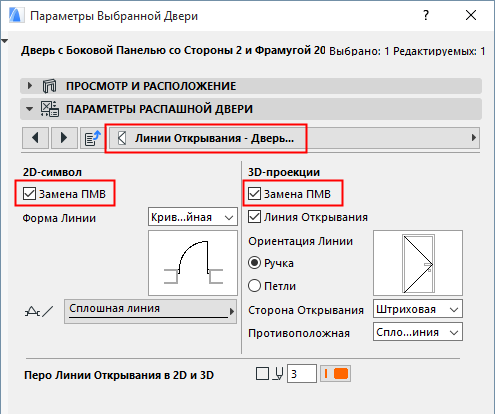Click the arrow at right of page selector bar
This screenshot has height=414, width=495.
tap(474, 138)
